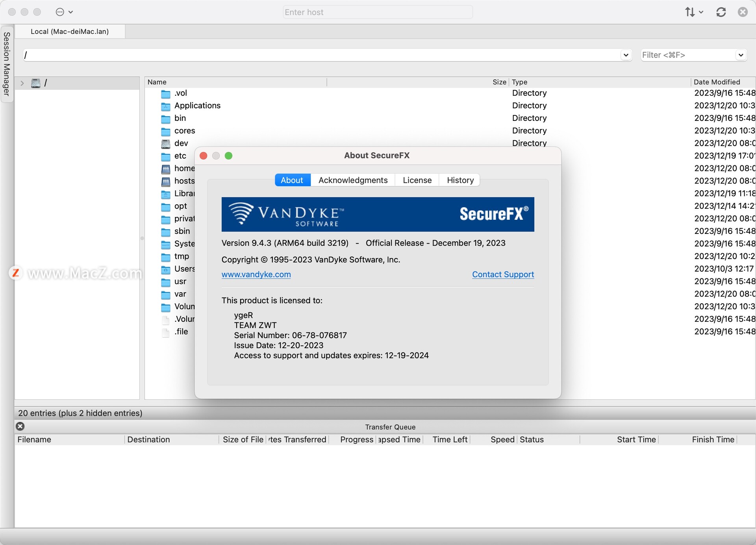The image size is (756, 545).
Task: Click the 2023/10/3 12:17 date cell
Action: click(724, 269)
